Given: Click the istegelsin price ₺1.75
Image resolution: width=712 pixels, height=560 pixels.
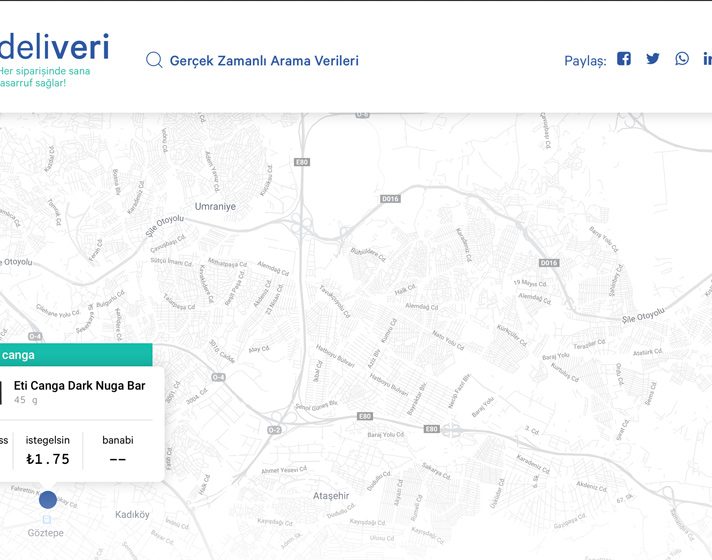Looking at the screenshot, I should 48,459.
